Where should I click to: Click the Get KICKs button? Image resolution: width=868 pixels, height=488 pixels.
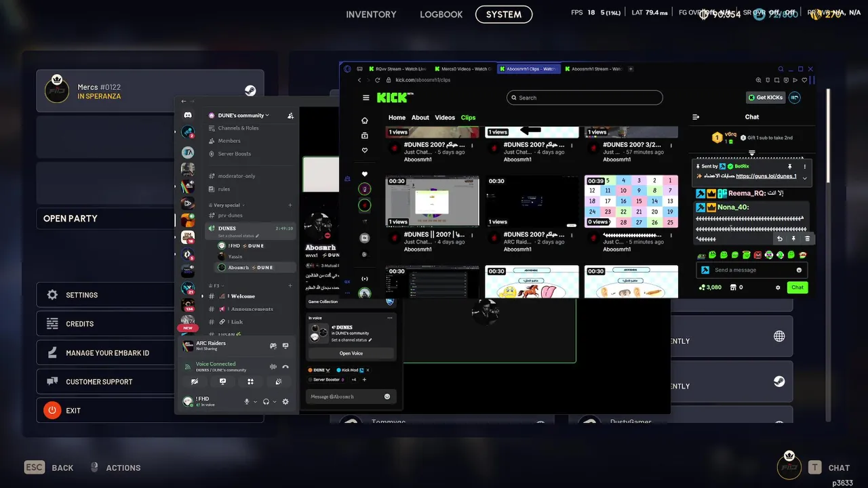click(x=765, y=98)
